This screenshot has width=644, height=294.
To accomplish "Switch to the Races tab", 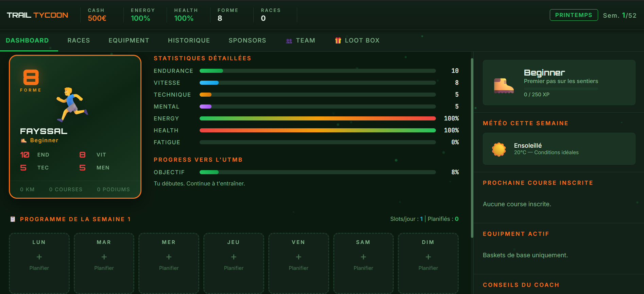I will (x=79, y=40).
